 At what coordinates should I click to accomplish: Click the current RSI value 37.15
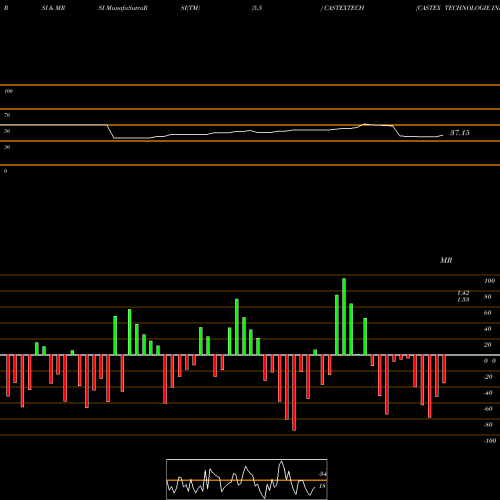click(x=460, y=133)
